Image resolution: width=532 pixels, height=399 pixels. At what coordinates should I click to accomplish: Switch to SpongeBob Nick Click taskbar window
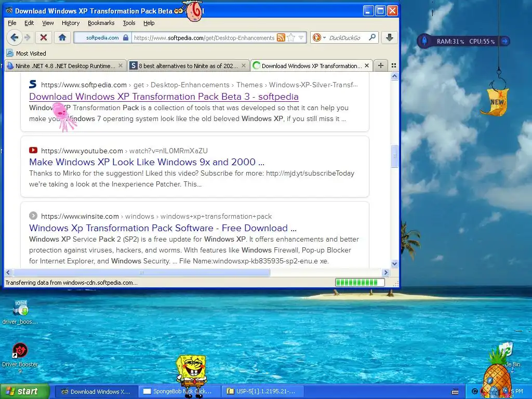tap(179, 392)
